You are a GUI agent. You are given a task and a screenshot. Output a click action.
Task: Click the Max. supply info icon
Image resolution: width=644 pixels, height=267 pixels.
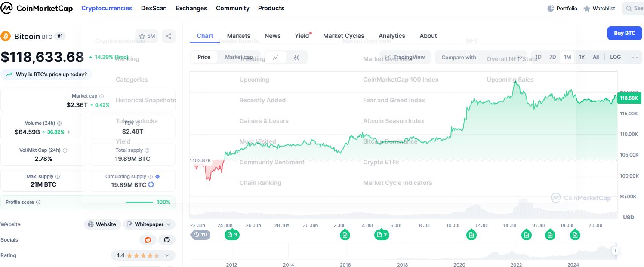pyautogui.click(x=58, y=177)
